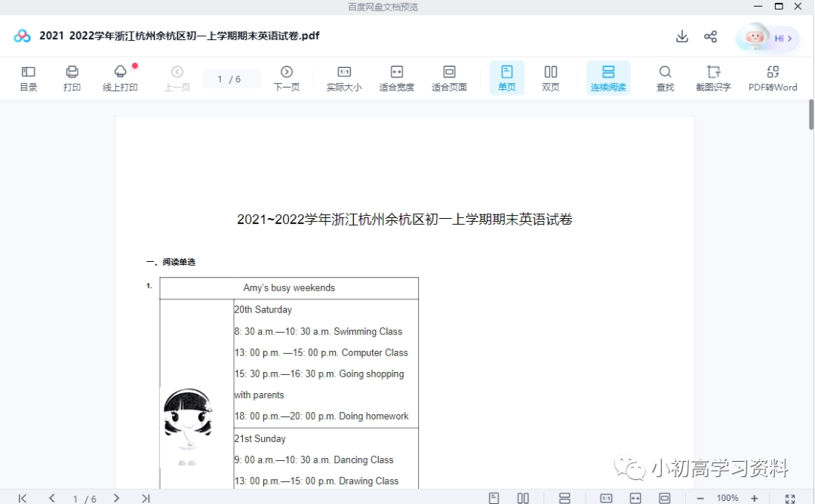The image size is (815, 504).
Task: Go to 下一页 next page
Action: [x=287, y=78]
